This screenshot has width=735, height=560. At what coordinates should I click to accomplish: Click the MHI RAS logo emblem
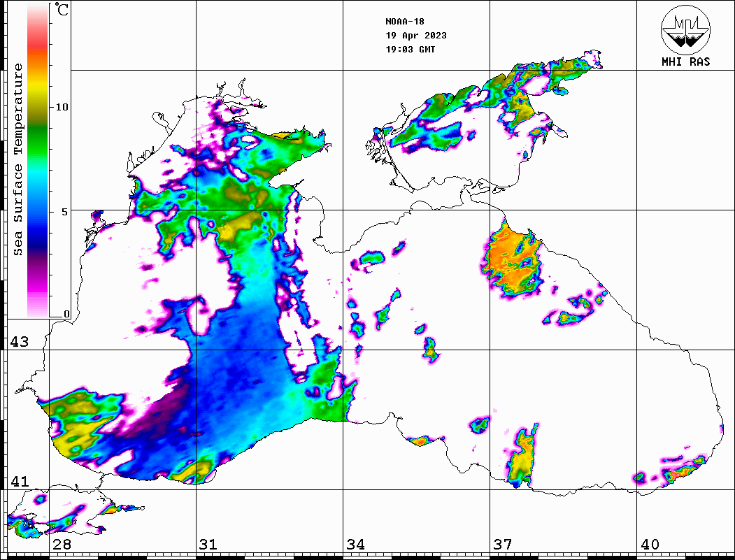685,29
